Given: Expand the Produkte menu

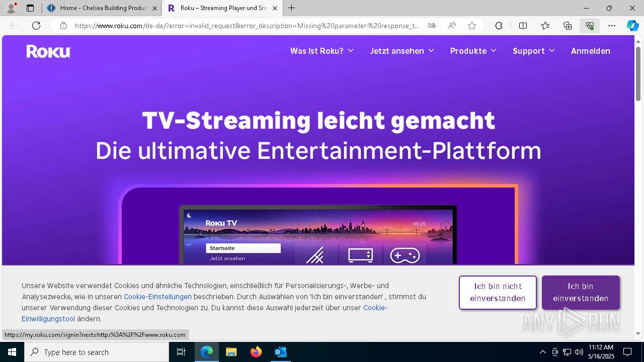Looking at the screenshot, I should (473, 51).
